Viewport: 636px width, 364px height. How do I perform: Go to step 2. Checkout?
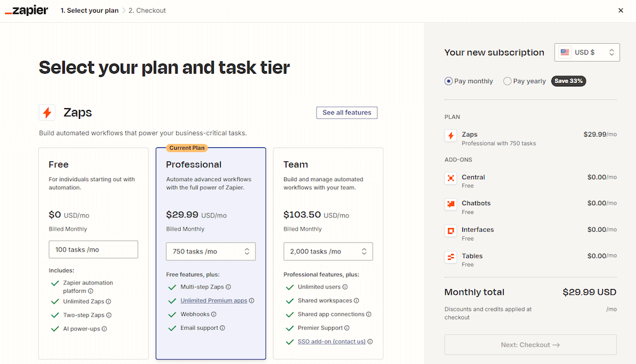point(148,11)
